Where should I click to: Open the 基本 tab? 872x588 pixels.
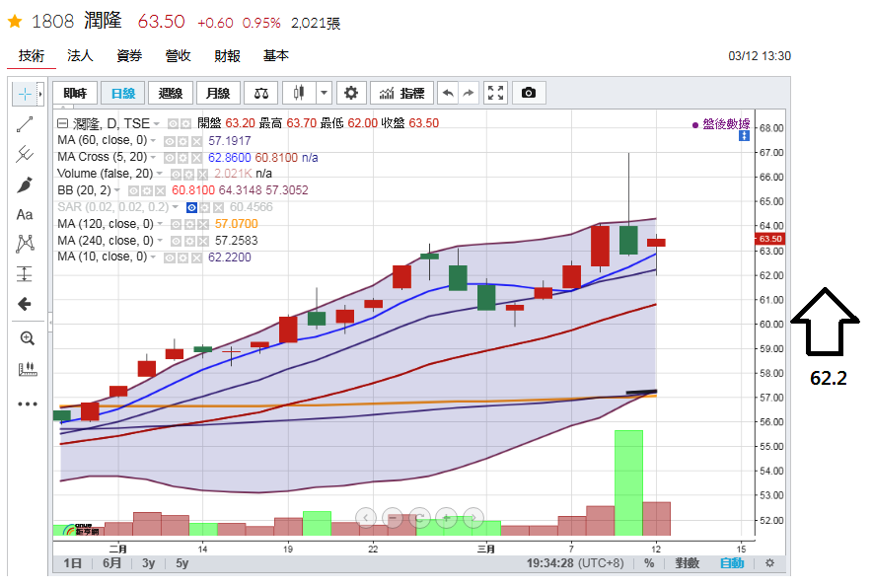[276, 55]
